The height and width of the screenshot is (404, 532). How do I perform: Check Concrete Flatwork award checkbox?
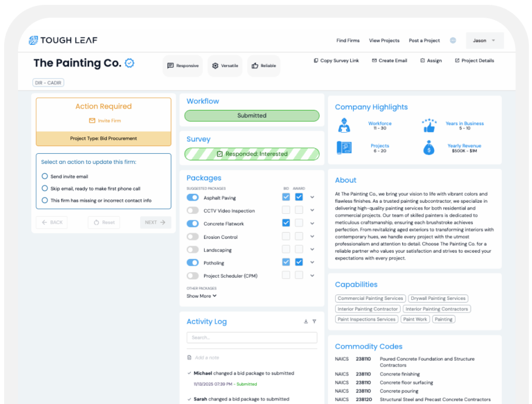click(299, 223)
